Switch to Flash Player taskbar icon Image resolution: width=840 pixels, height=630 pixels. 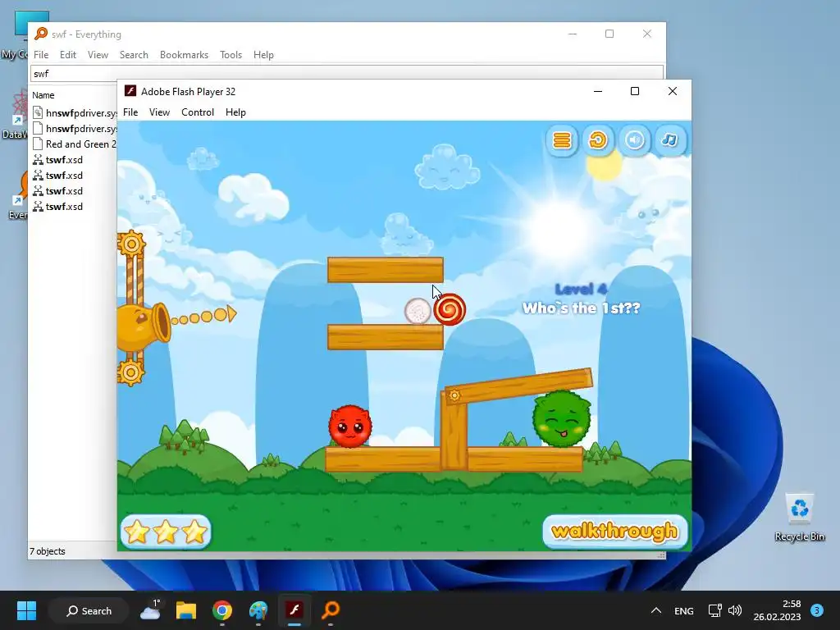(x=294, y=610)
